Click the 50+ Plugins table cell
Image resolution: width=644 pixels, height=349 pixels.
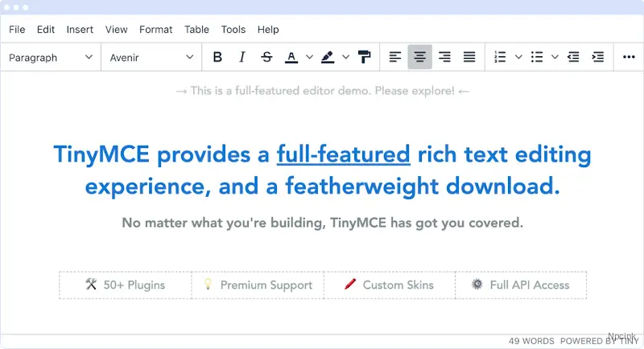pos(126,285)
